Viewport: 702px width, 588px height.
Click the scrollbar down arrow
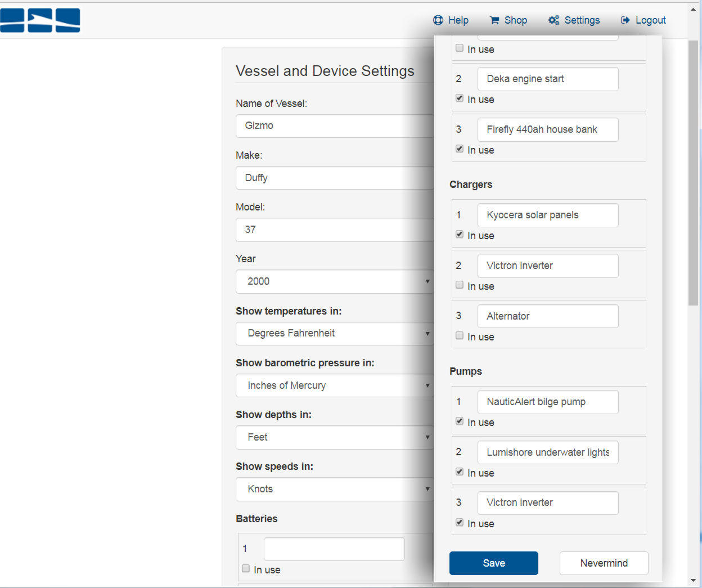point(694,581)
